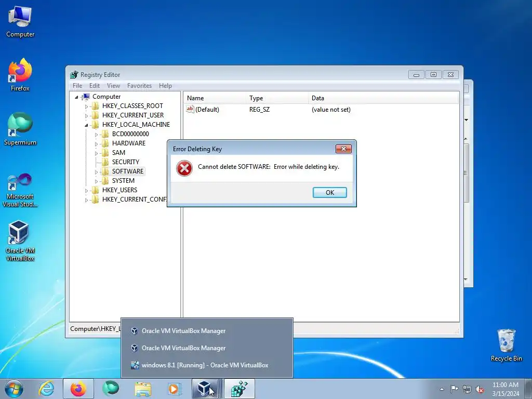
Task: Select the HKEY_CURRENT_CONFIG folder icon
Action: [96, 199]
